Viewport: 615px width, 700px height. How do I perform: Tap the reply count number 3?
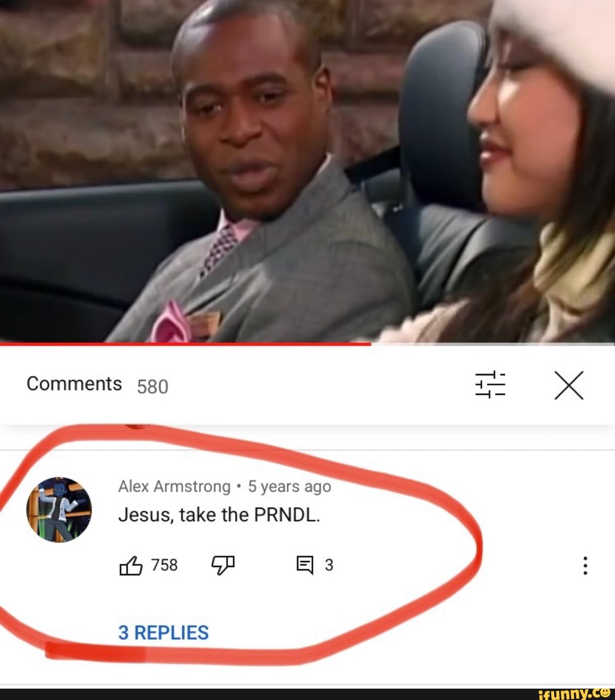pyautogui.click(x=329, y=565)
